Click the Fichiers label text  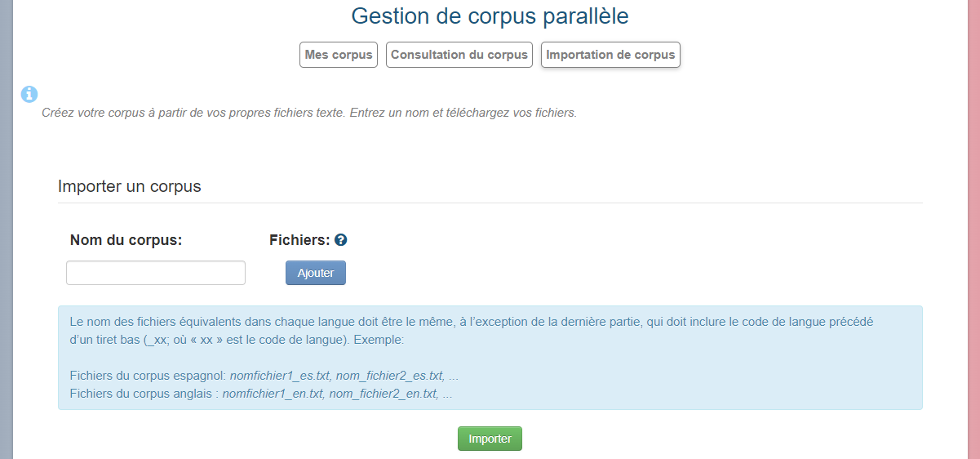tap(299, 240)
